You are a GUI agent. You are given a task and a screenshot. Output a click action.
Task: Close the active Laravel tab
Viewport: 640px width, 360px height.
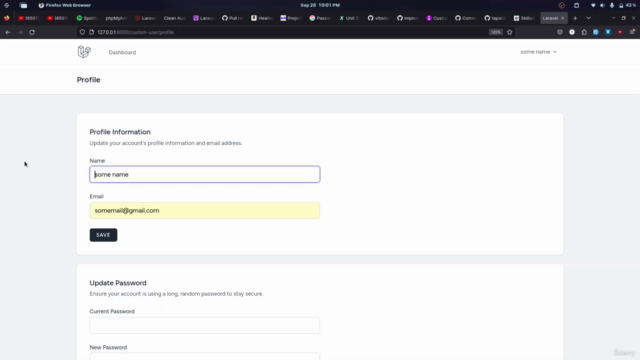[562, 18]
